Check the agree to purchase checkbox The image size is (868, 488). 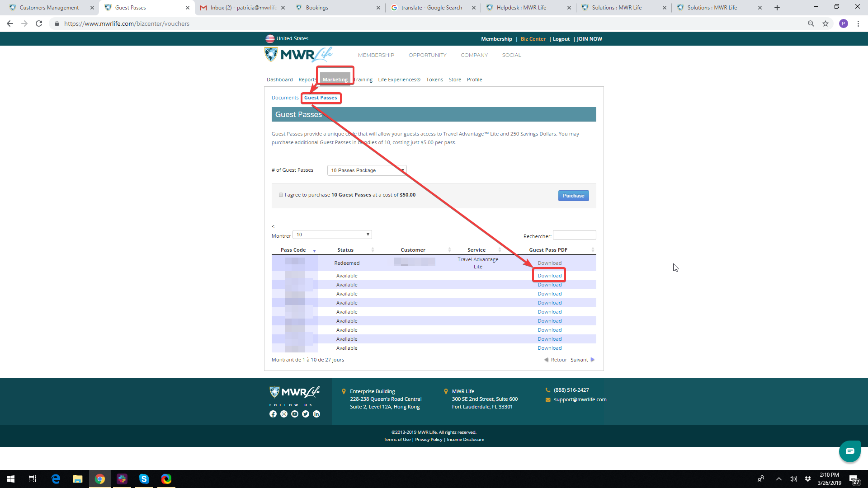pyautogui.click(x=281, y=195)
